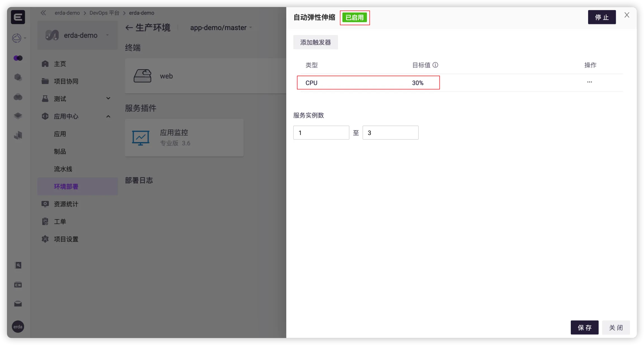Click the minimum instance count field
This screenshot has height=345, width=644.
coord(321,133)
